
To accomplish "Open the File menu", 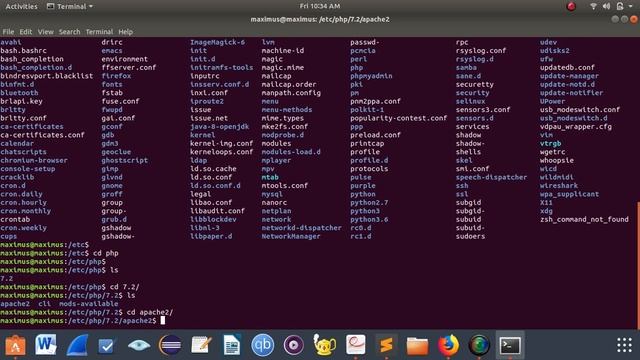I will 8,31.
